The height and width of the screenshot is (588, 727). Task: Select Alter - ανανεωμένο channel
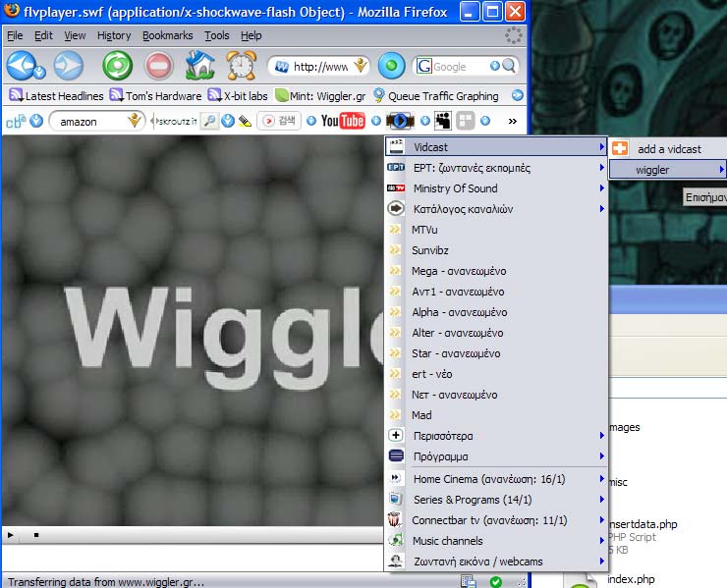[496, 333]
